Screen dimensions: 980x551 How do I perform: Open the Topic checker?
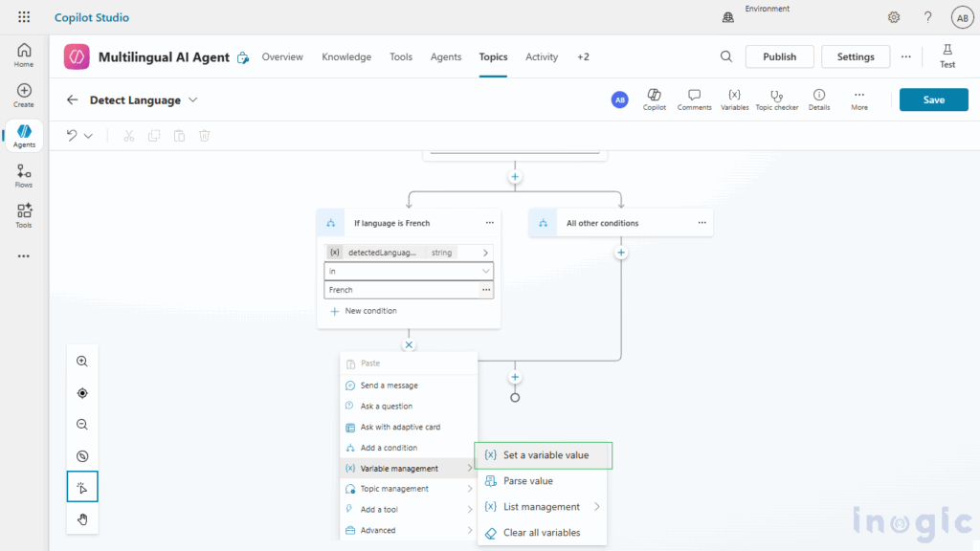click(x=777, y=99)
